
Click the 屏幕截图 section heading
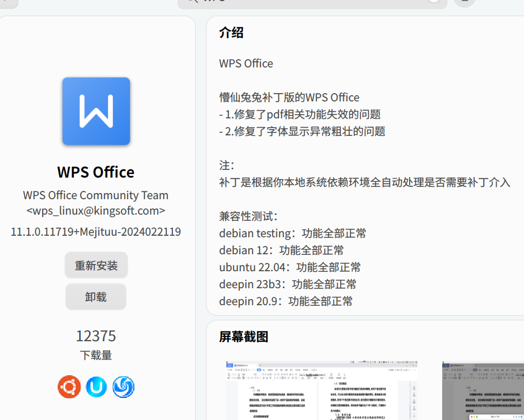click(x=243, y=337)
